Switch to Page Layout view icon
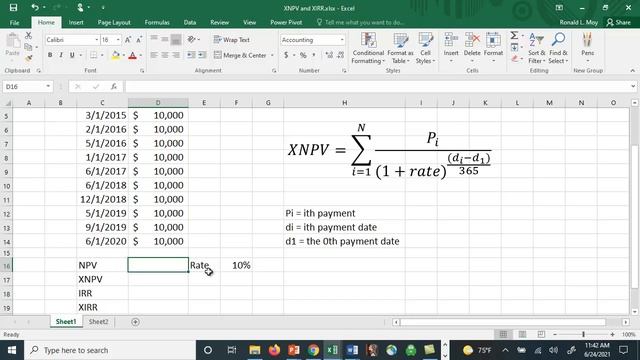 522,334
